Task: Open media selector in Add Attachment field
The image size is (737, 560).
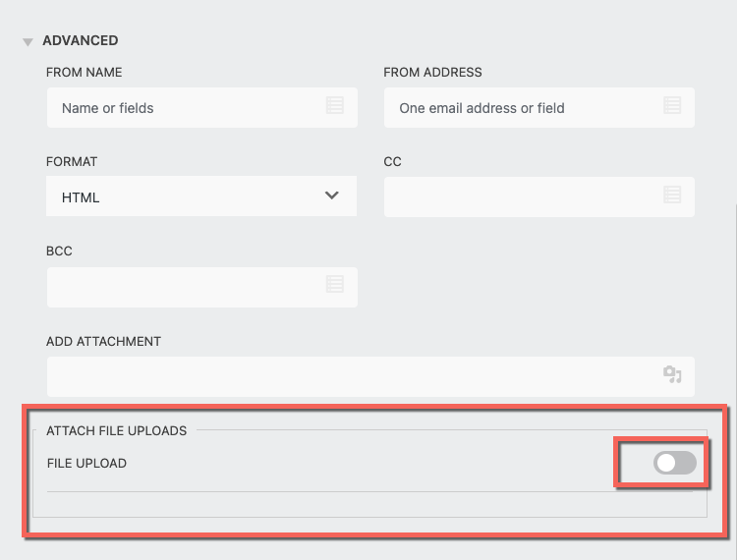Action: click(x=672, y=375)
